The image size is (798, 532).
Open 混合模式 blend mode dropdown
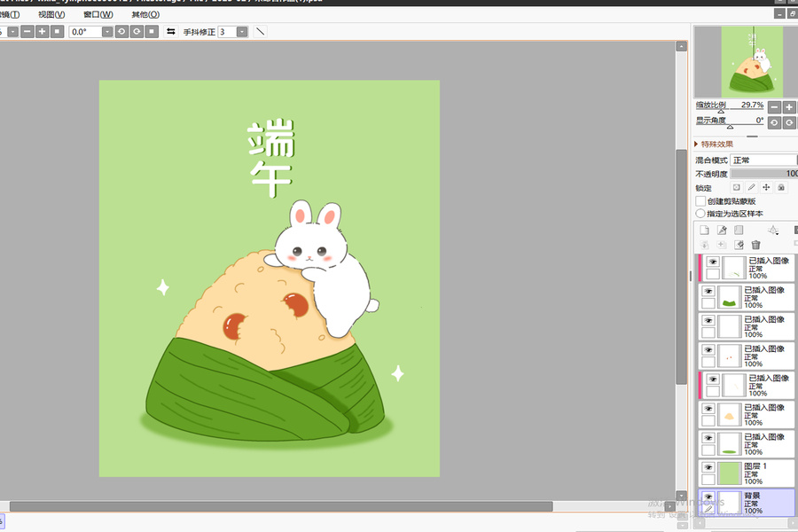pos(764,160)
